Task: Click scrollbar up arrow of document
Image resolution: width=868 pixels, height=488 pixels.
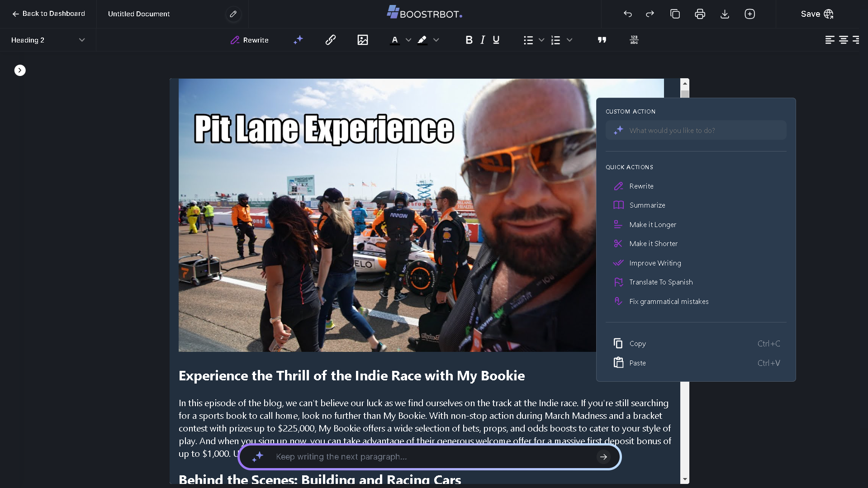Action: pos(685,83)
